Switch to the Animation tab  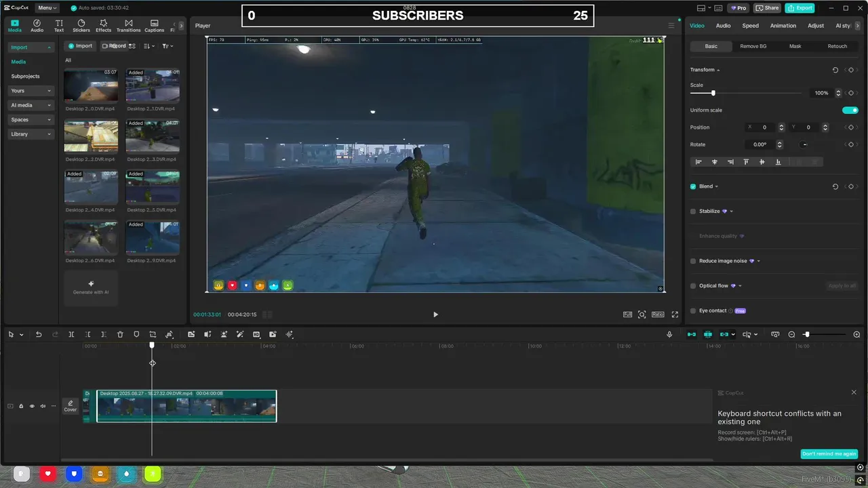click(783, 26)
